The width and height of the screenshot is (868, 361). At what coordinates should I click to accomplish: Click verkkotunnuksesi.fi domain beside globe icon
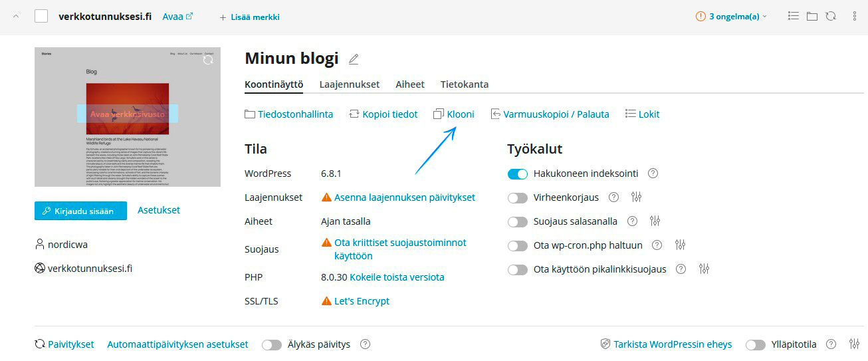[x=90, y=269]
